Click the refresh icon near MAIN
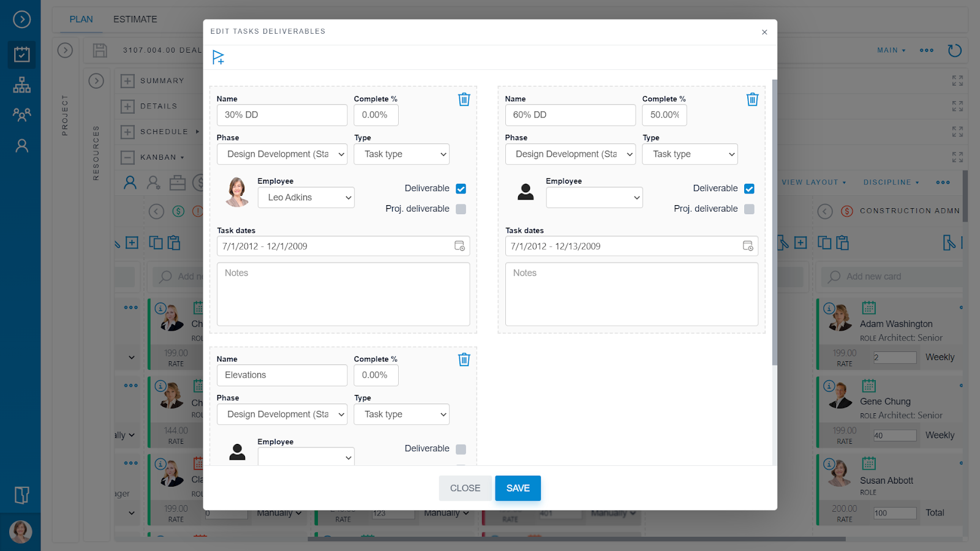980x551 pixels. pyautogui.click(x=954, y=50)
